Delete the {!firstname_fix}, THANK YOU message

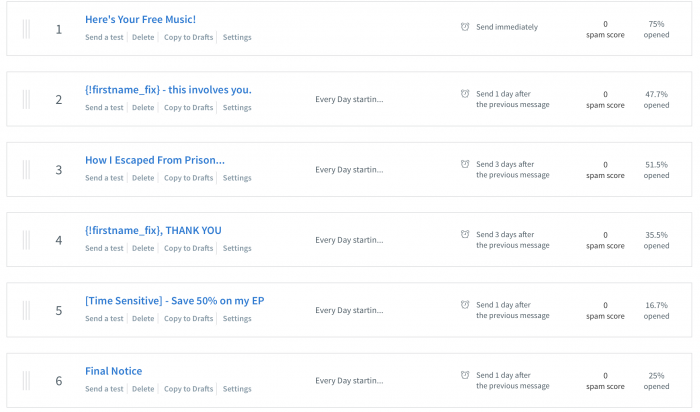[143, 248]
